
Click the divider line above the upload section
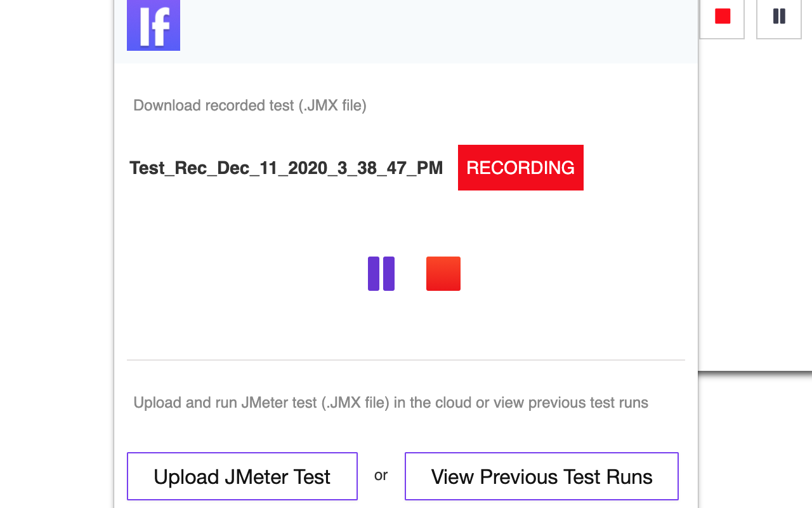406,360
